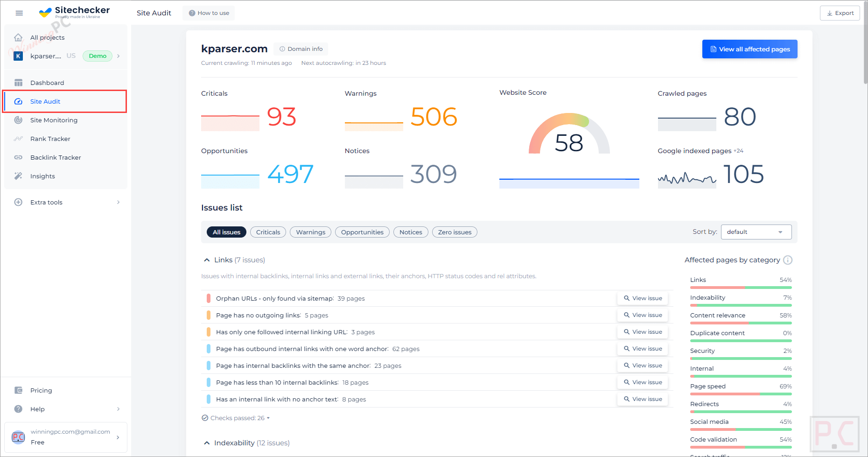
Task: View issue for one word anchor
Action: click(643, 349)
